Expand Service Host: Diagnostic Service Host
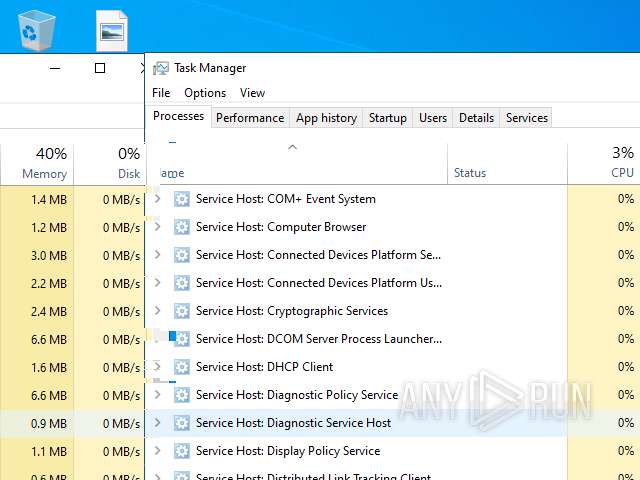 [x=158, y=422]
